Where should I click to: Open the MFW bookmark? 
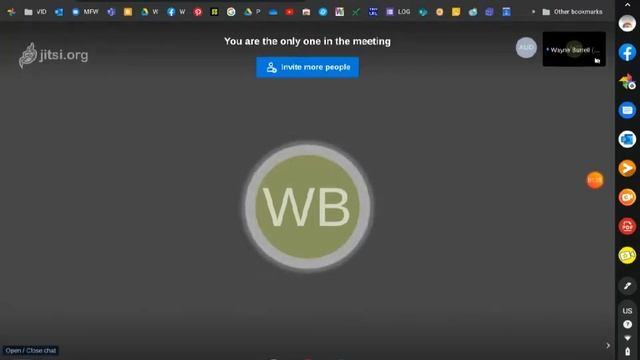tap(85, 12)
